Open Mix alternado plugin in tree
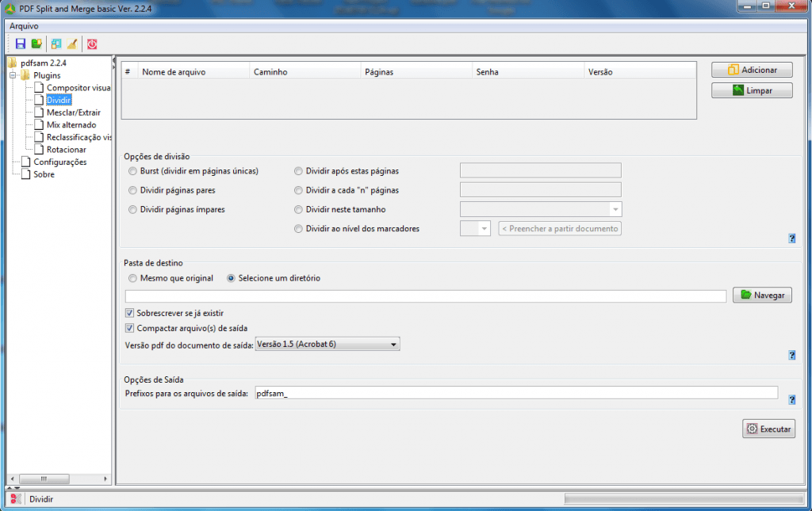The width and height of the screenshot is (812, 511). (71, 125)
